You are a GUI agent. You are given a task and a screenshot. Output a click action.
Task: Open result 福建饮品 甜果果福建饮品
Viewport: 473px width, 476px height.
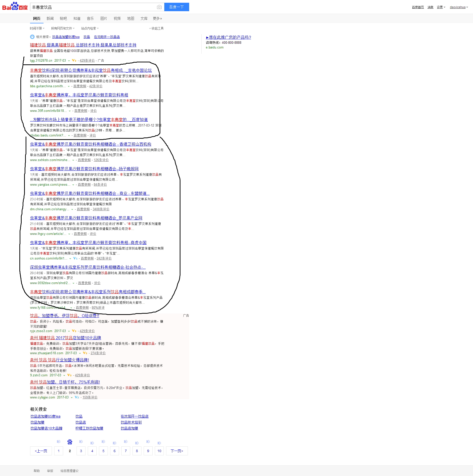coord(83,45)
